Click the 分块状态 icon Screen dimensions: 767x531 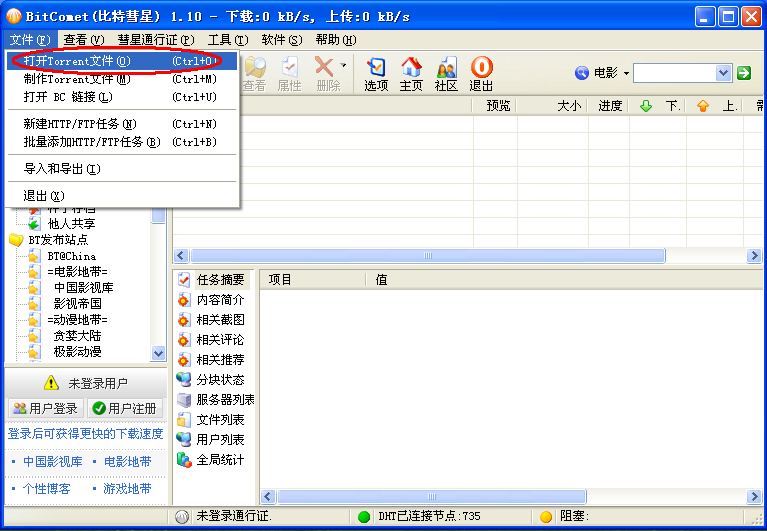click(183, 379)
